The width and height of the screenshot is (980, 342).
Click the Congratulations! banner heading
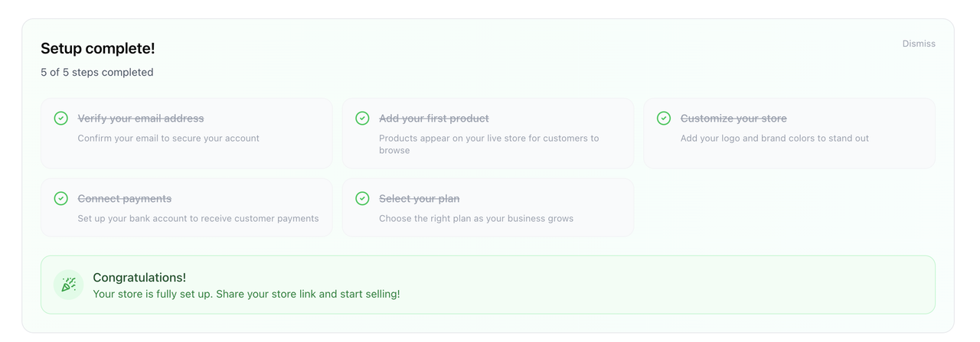coord(139,278)
